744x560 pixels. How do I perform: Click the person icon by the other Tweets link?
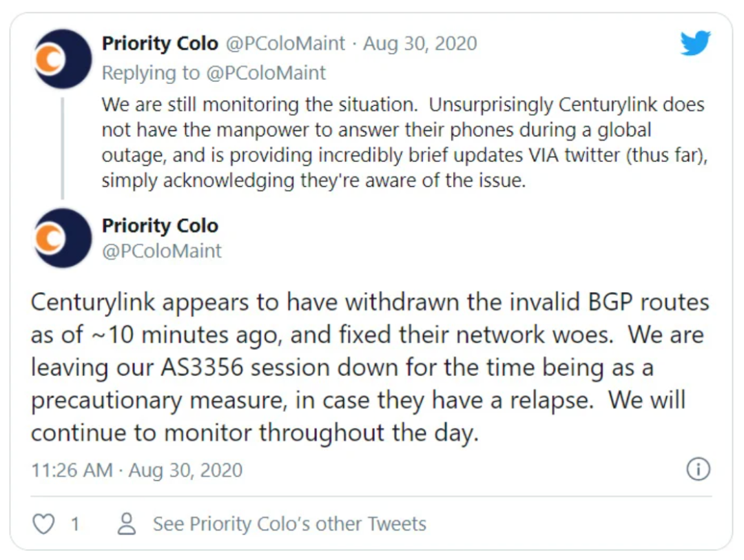click(127, 524)
